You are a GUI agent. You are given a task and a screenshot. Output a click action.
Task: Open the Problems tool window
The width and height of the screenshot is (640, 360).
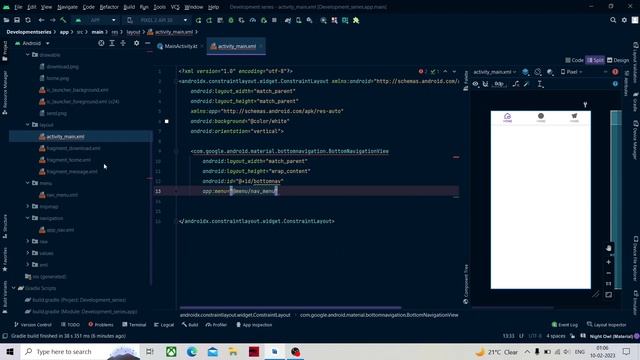tap(101, 325)
